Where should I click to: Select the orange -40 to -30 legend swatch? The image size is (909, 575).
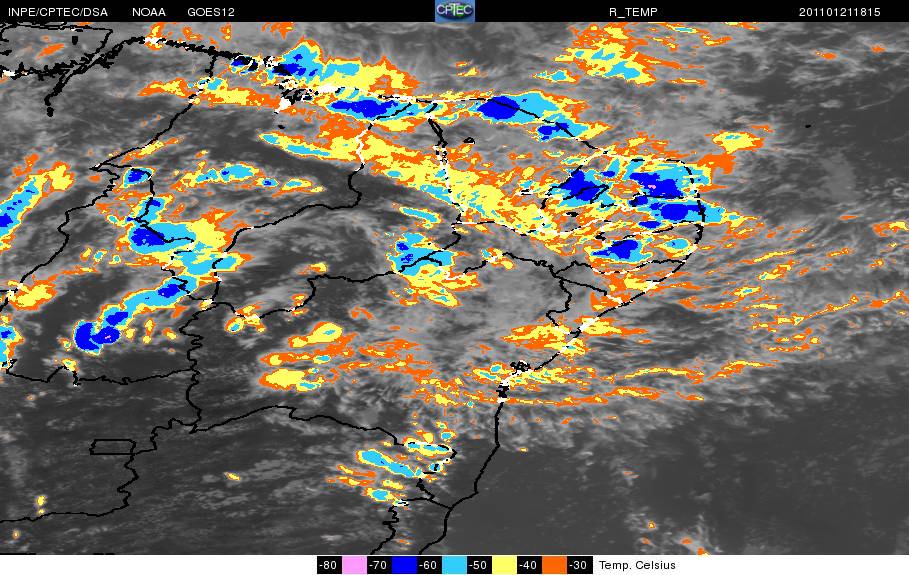[554, 565]
